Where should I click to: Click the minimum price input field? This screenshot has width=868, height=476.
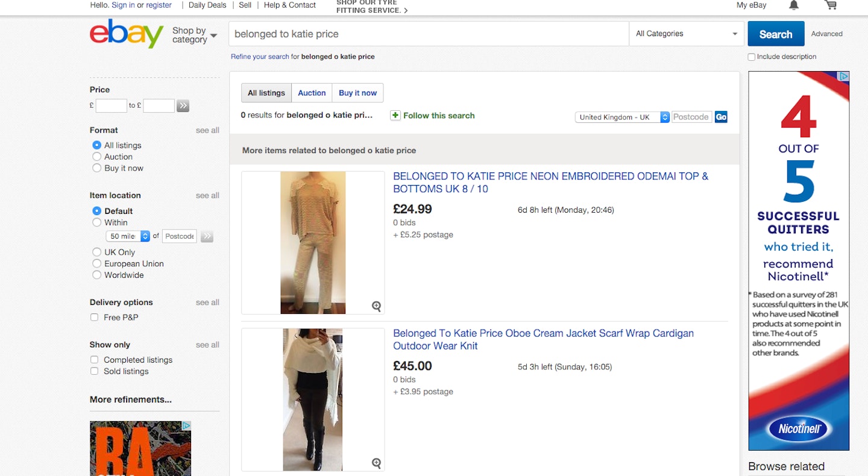112,106
